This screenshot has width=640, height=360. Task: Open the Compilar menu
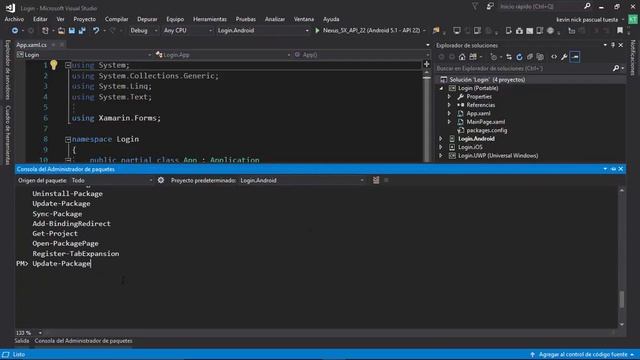[x=116, y=19]
